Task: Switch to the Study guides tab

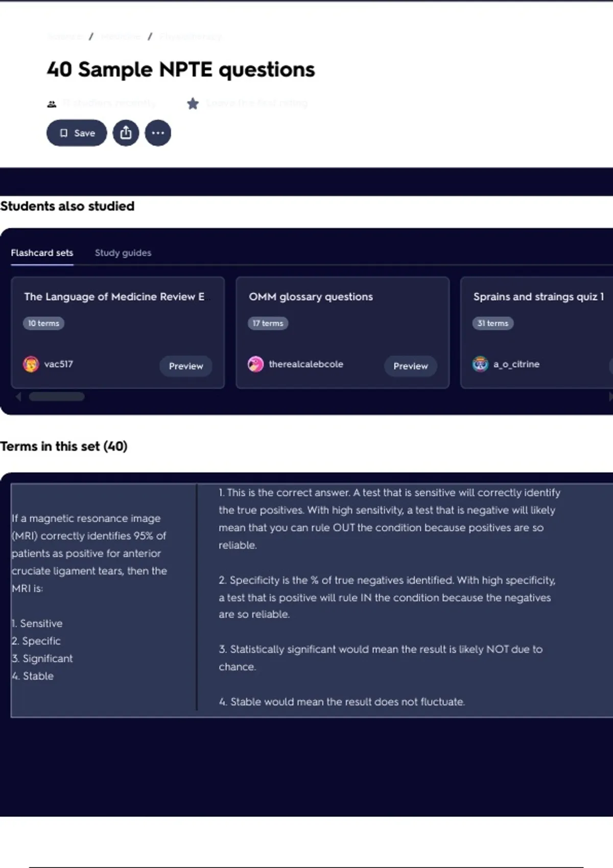Action: pos(123,253)
